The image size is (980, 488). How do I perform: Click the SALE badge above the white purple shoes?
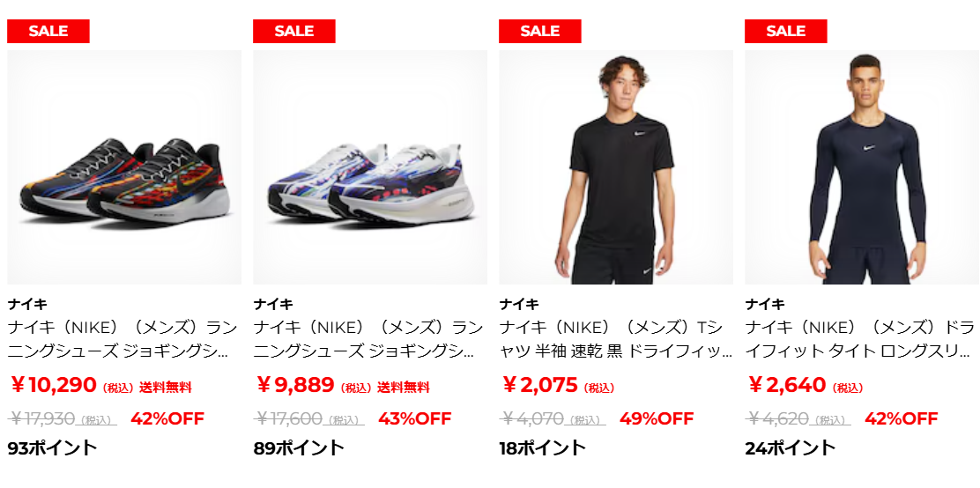(x=293, y=31)
